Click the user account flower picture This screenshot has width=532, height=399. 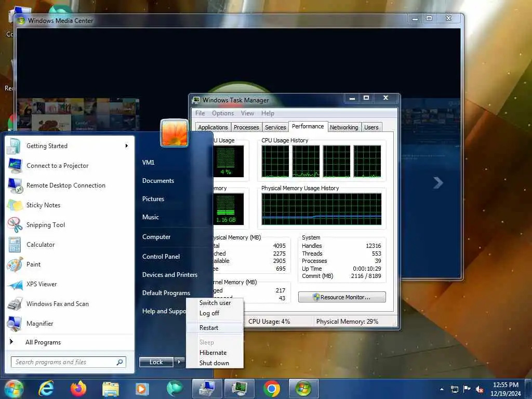coord(174,132)
